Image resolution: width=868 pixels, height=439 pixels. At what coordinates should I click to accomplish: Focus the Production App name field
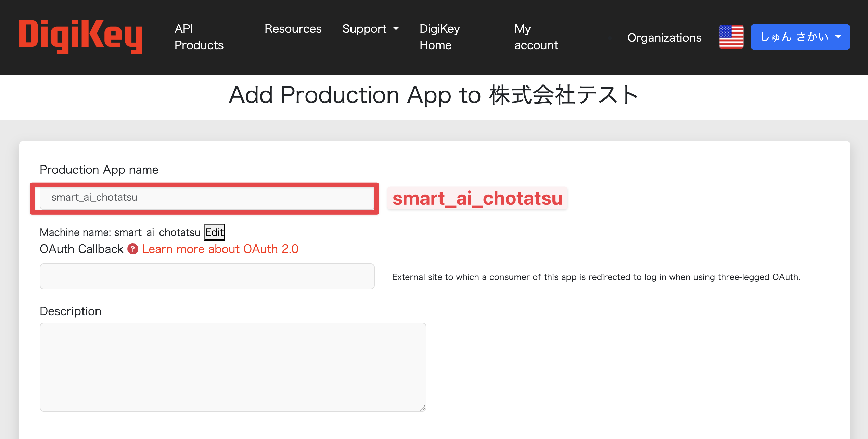(x=207, y=198)
